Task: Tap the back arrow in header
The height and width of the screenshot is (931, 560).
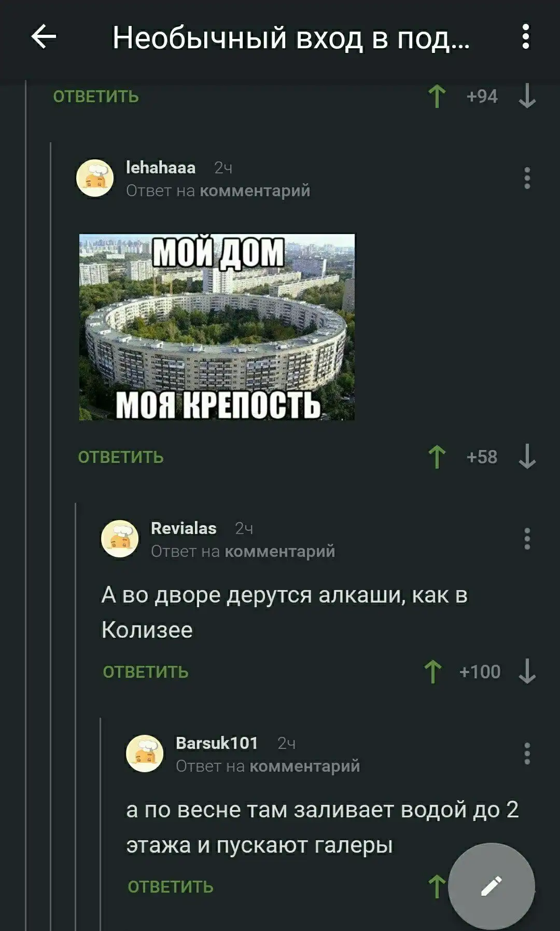Action: click(x=44, y=37)
